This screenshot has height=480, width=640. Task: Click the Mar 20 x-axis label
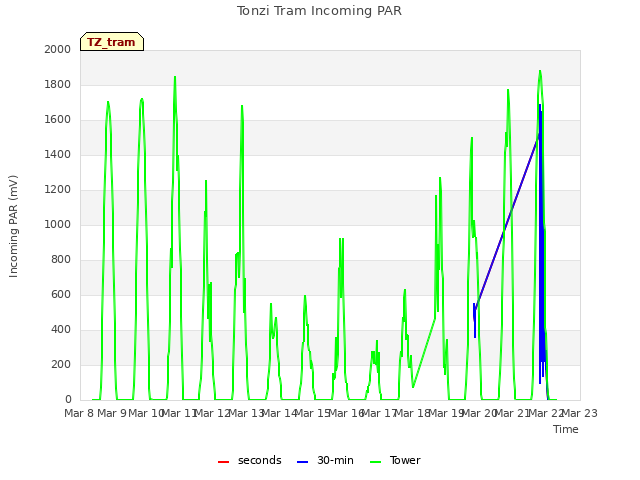click(x=479, y=413)
